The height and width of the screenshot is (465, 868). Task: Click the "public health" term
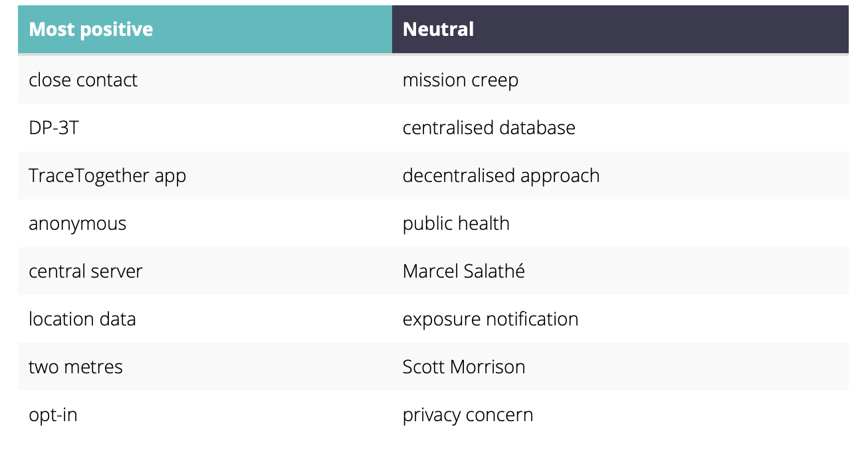[x=456, y=224]
